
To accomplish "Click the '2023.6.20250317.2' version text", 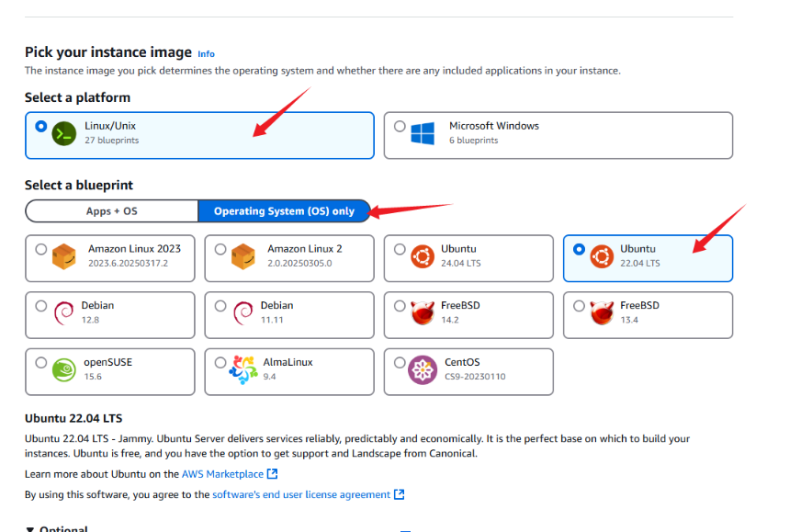I will point(128,263).
